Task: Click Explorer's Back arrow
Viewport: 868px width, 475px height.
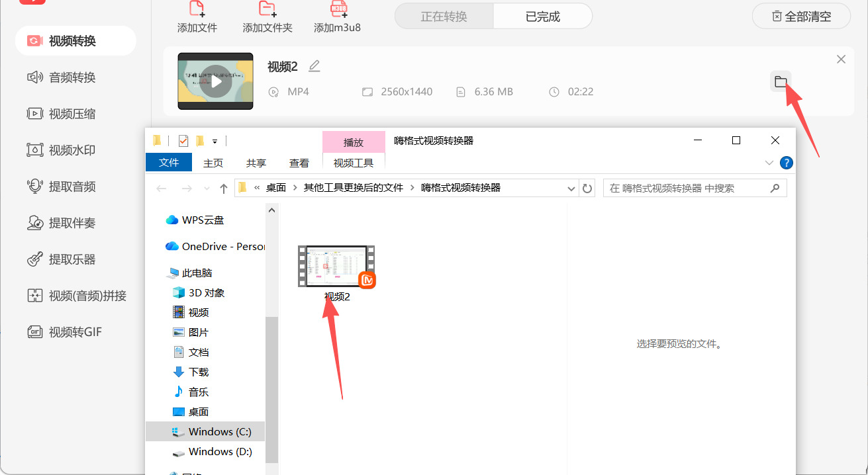Action: coord(162,189)
